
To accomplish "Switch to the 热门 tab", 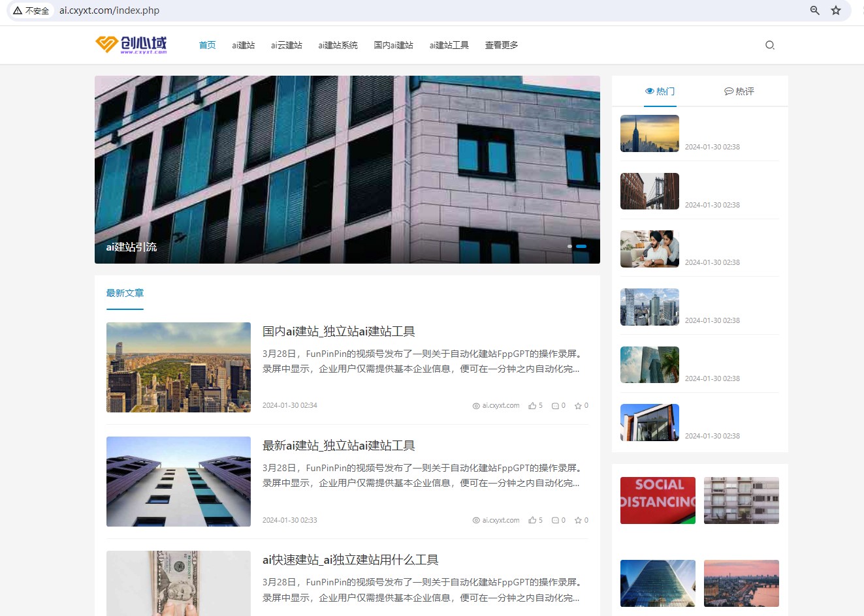I will click(x=660, y=91).
